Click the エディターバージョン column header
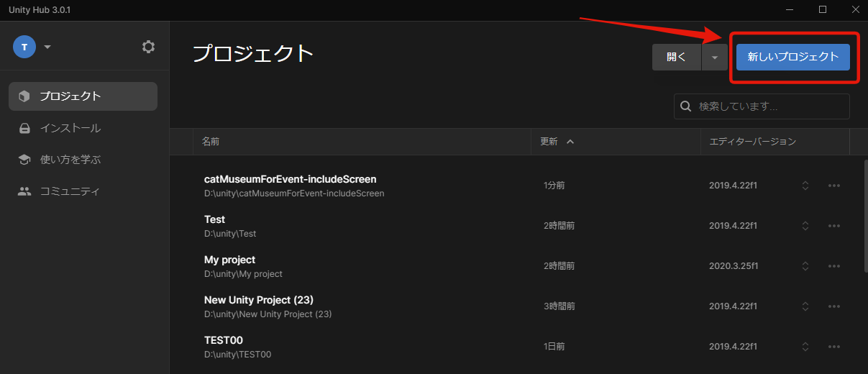 tap(752, 142)
